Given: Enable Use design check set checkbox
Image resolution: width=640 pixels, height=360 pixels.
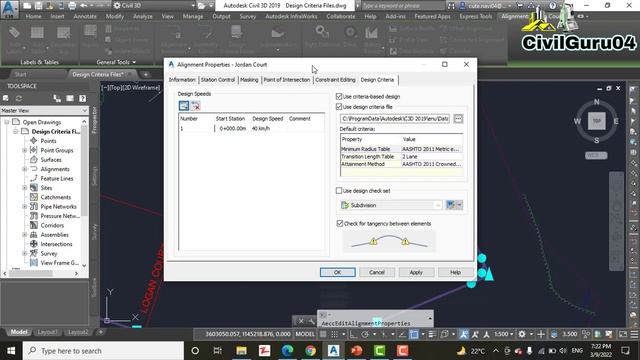Looking at the screenshot, I should (x=339, y=191).
